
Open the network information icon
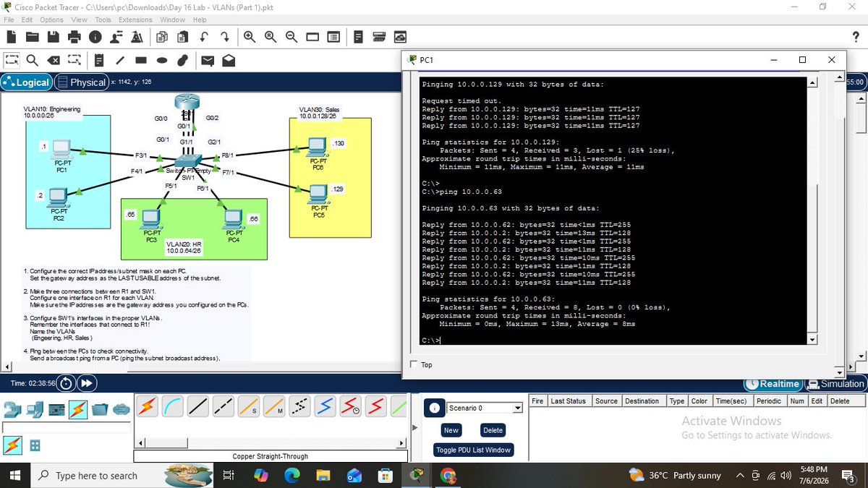coord(95,36)
